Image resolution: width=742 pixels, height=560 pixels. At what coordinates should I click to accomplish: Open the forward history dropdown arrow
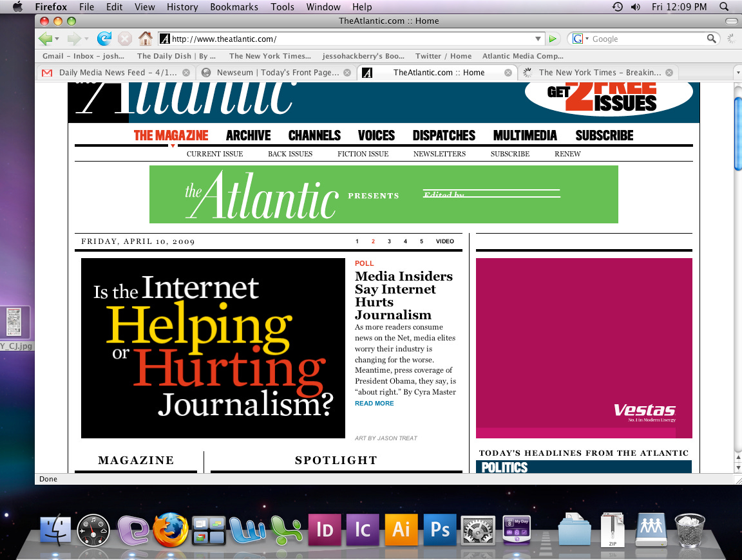click(86, 39)
